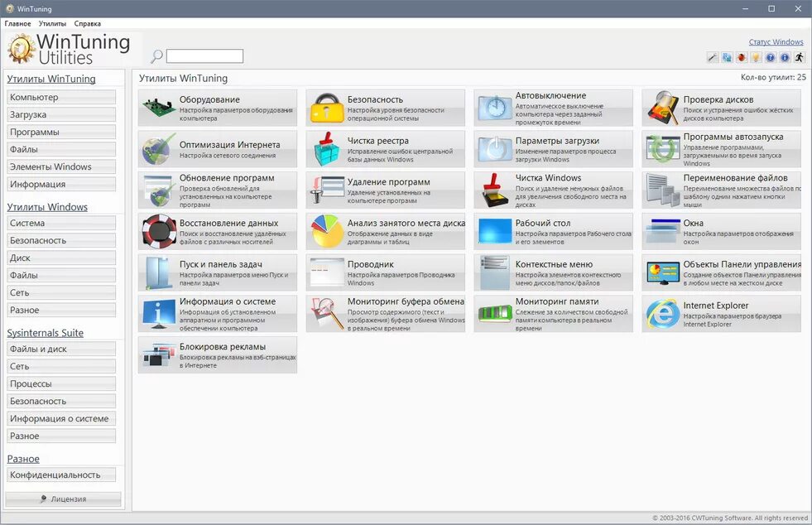The width and height of the screenshot is (812, 525).
Task: Launch the Обновление программ updater
Action: [218, 190]
